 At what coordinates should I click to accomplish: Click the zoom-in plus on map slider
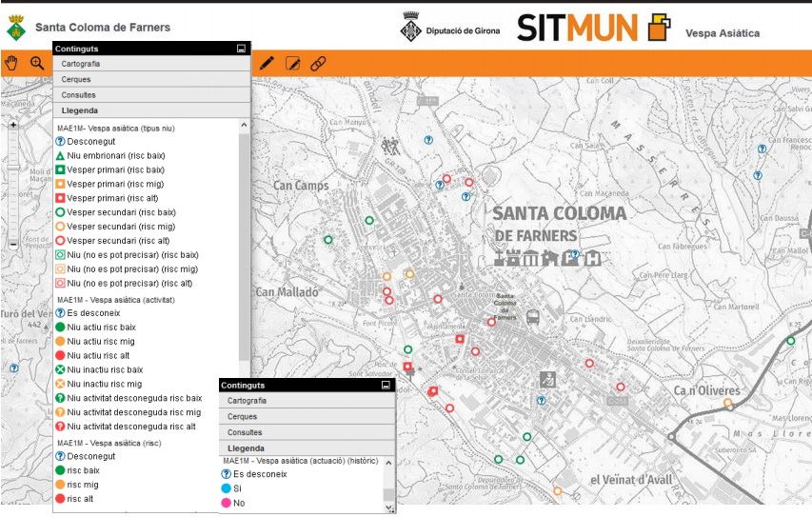tap(13, 125)
